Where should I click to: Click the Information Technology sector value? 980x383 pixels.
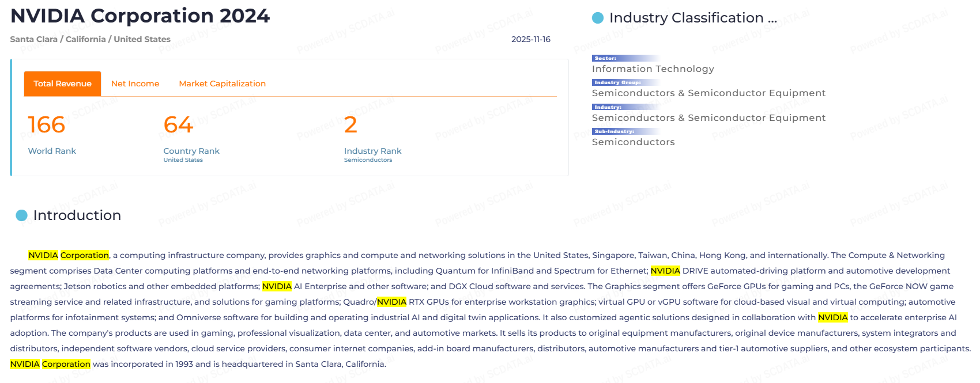[653, 69]
